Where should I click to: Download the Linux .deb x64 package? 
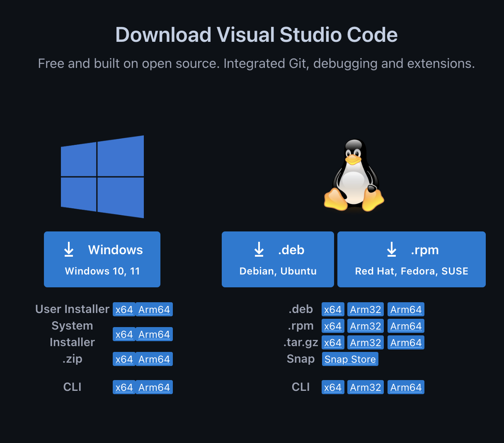333,310
